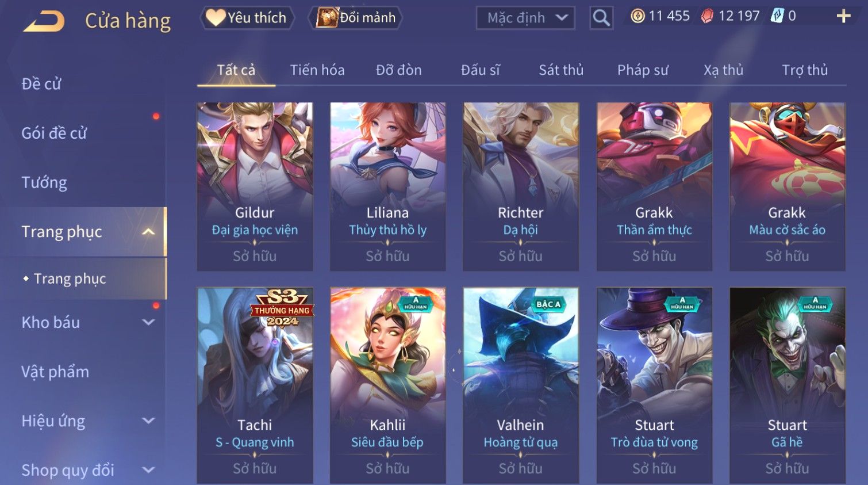
Task: Tap the gold coin balance icon
Action: click(637, 16)
